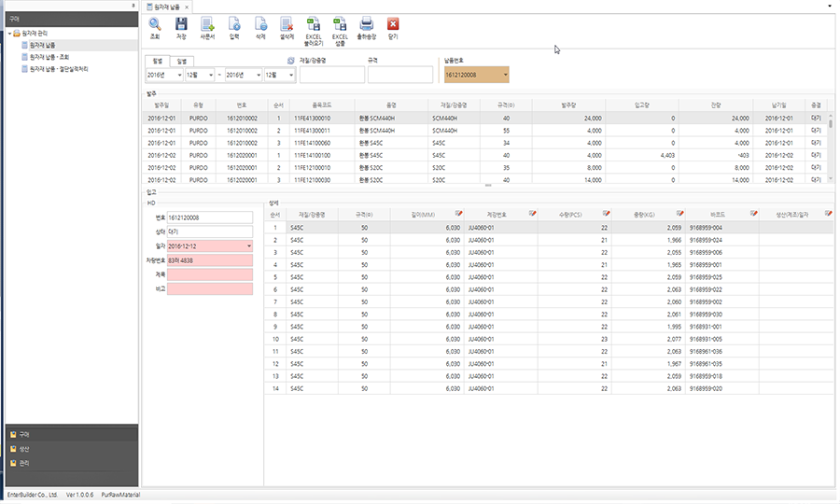Click the pin icon atop the sidebar panel

coord(133,6)
